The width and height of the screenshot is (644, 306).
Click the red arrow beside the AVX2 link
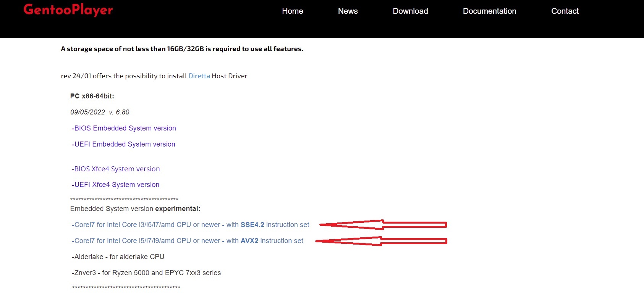coord(381,241)
